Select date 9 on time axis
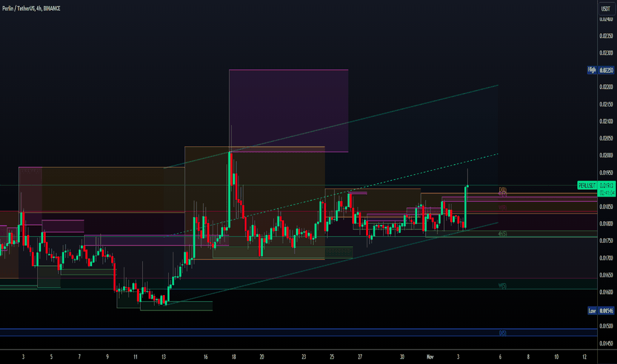 [107, 357]
